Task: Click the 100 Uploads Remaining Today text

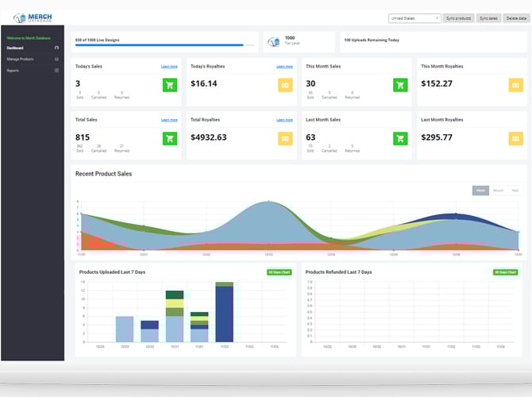Action: pyautogui.click(x=372, y=40)
